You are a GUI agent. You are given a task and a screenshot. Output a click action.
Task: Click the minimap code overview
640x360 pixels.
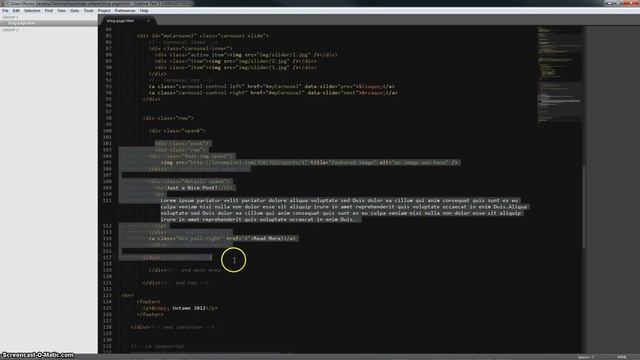click(559, 74)
